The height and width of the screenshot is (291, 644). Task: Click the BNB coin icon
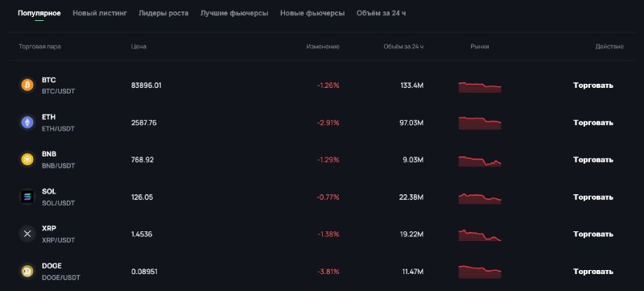(x=27, y=160)
